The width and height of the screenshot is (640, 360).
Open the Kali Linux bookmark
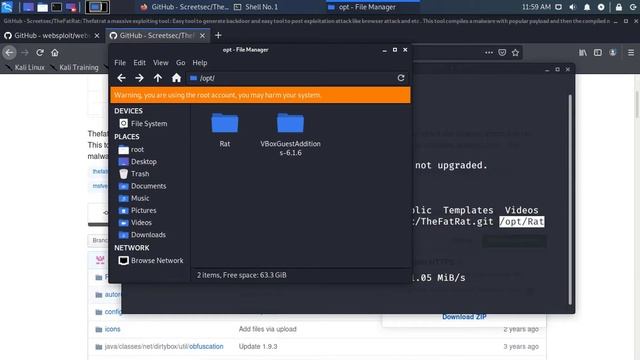point(25,67)
